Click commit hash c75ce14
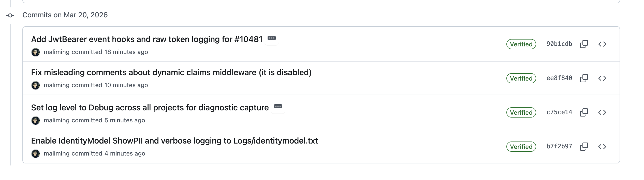The height and width of the screenshot is (180, 644). pos(559,112)
